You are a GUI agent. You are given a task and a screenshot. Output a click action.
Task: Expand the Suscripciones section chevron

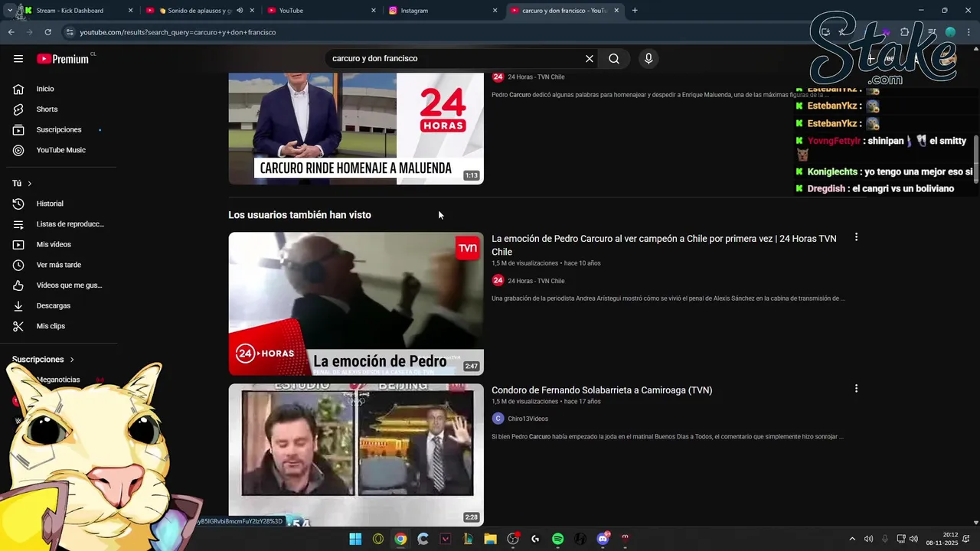(72, 360)
